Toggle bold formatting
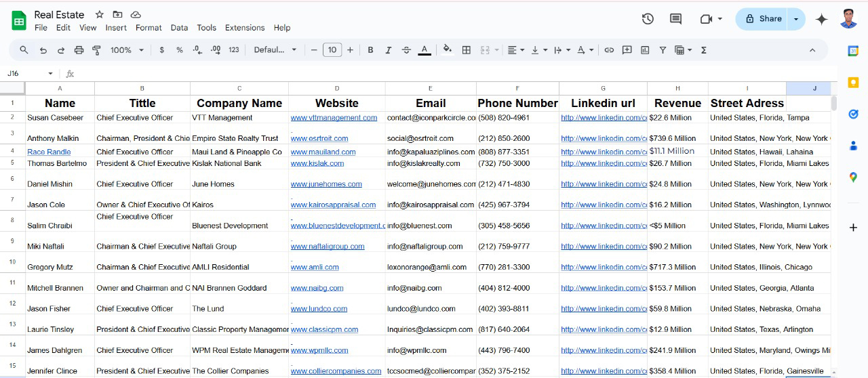Screen dimensions: 868x378 tap(370, 50)
